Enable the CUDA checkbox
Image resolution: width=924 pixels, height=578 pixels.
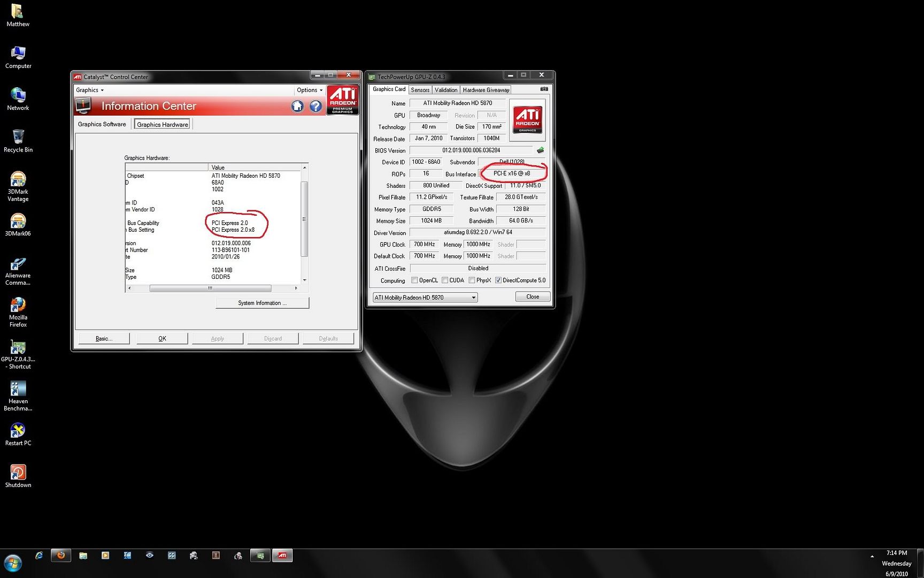coord(445,280)
